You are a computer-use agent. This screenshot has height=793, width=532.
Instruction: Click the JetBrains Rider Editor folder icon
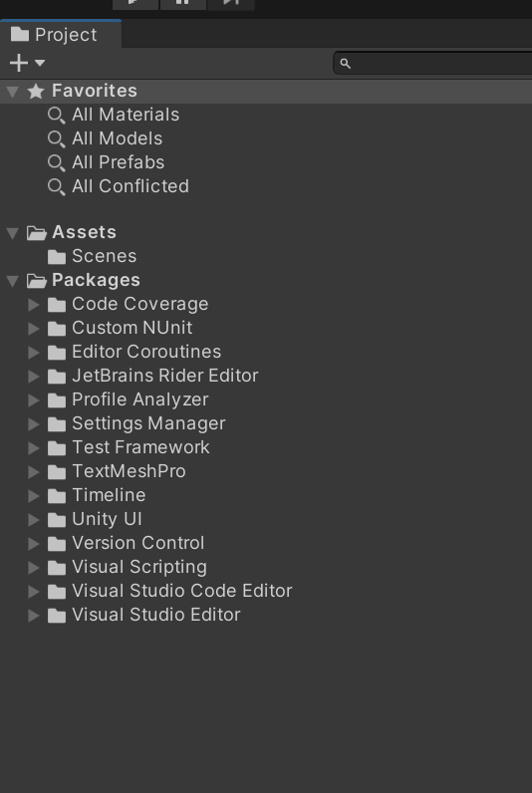coord(57,377)
